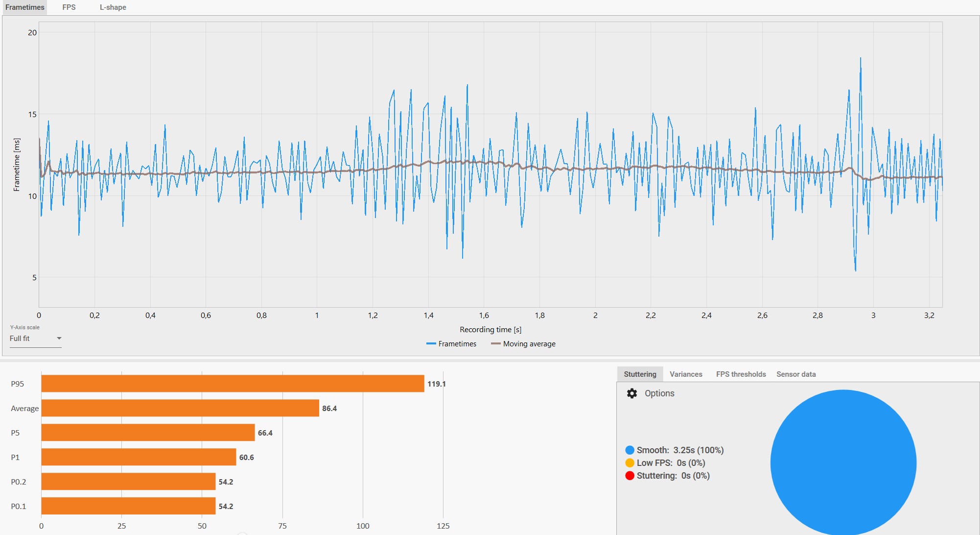Click the P0.1 percentile bar

[128, 506]
